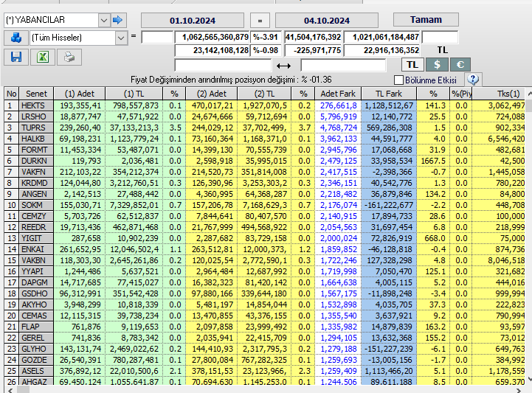This screenshot has height=393, width=532.
Task: Select the VAKFN stock cell
Action: pyautogui.click(x=36, y=172)
